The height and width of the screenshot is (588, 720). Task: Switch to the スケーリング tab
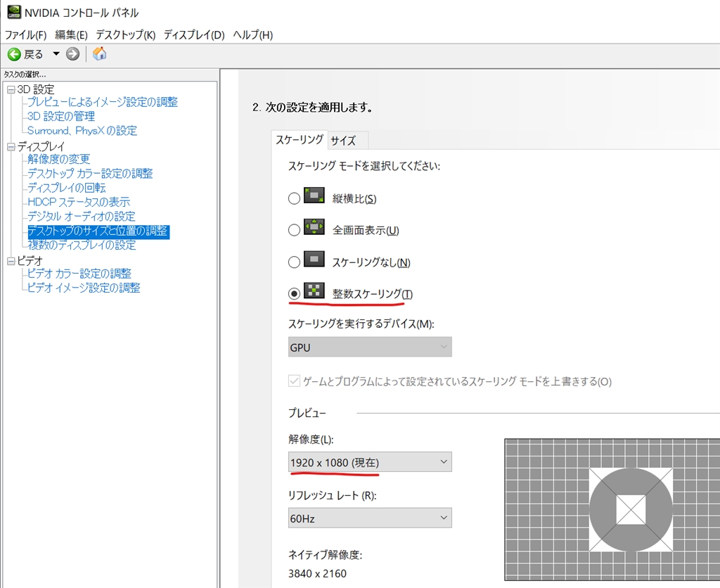(x=300, y=140)
